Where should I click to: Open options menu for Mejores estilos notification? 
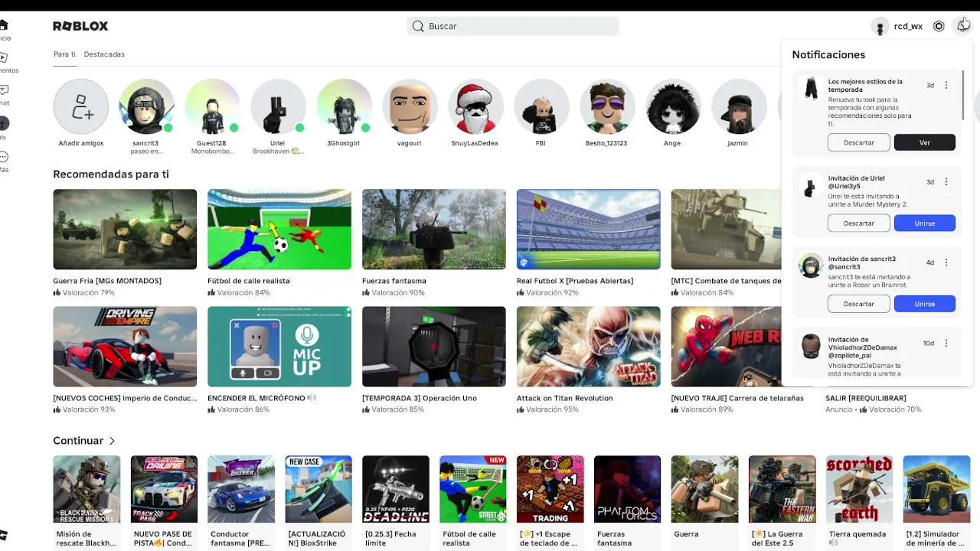click(x=946, y=86)
